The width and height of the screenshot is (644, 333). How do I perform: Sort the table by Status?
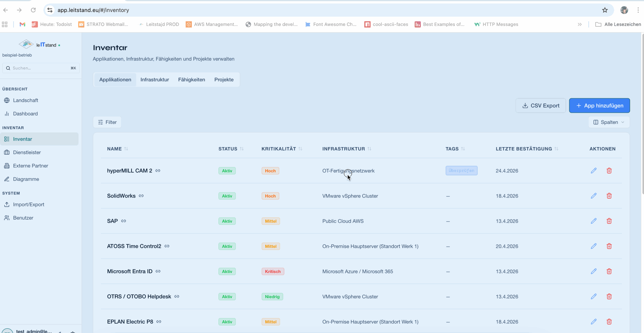pos(231,149)
